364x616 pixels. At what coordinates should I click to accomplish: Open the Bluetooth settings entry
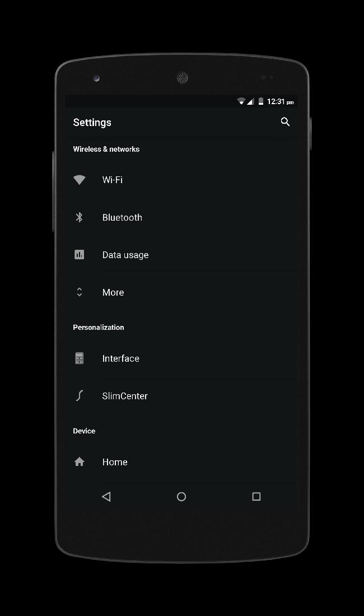168,217
